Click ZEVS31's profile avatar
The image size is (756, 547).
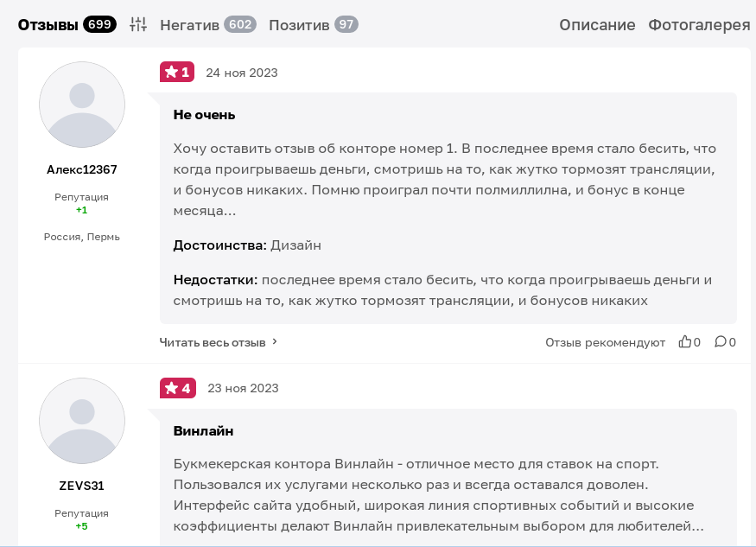(x=81, y=420)
